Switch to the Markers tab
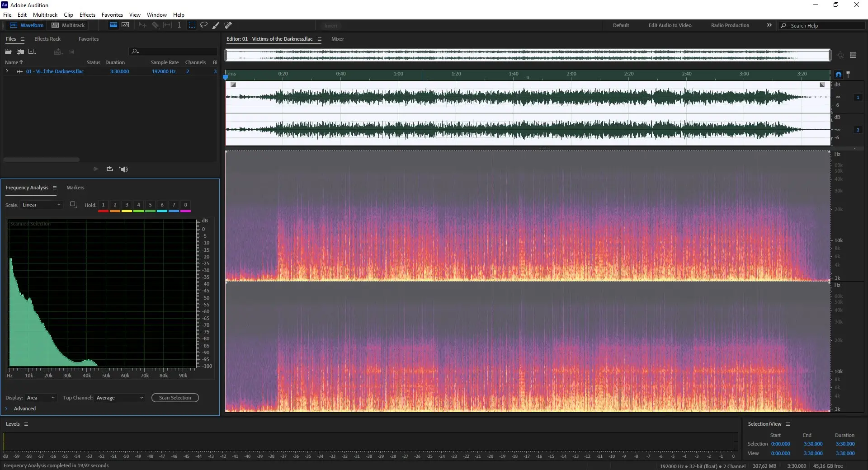This screenshot has height=470, width=868. pos(75,188)
